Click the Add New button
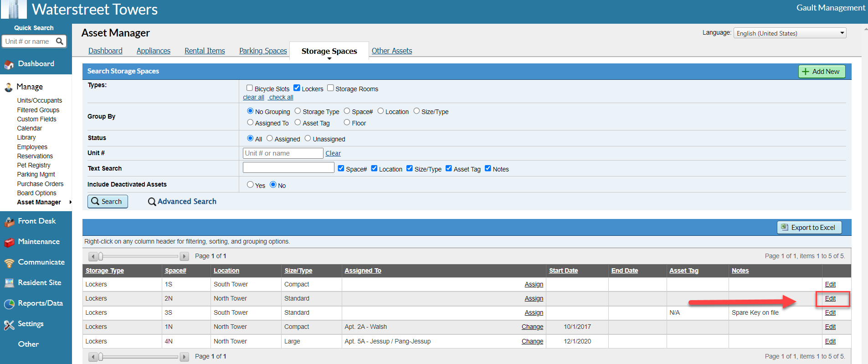 (822, 72)
